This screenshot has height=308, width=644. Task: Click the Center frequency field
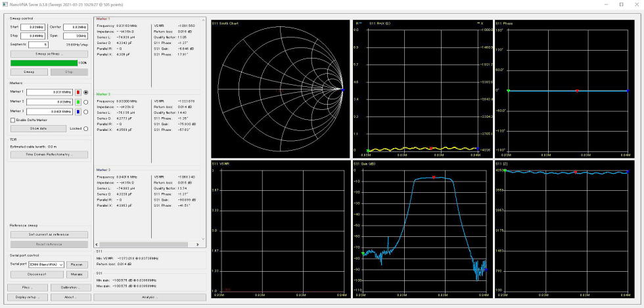tap(76, 27)
